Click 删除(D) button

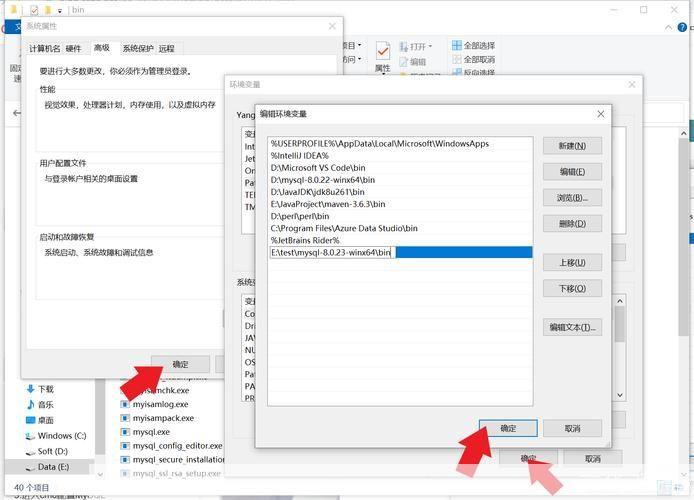(572, 223)
